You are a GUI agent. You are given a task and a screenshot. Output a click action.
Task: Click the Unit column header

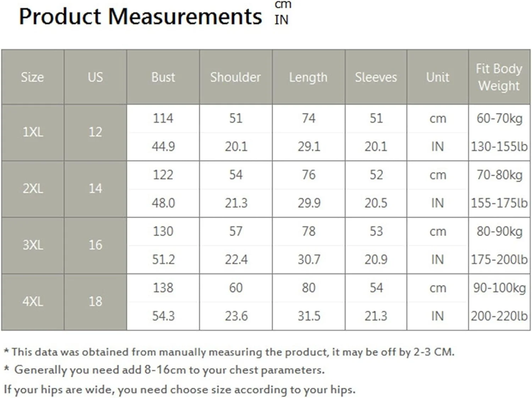click(438, 77)
